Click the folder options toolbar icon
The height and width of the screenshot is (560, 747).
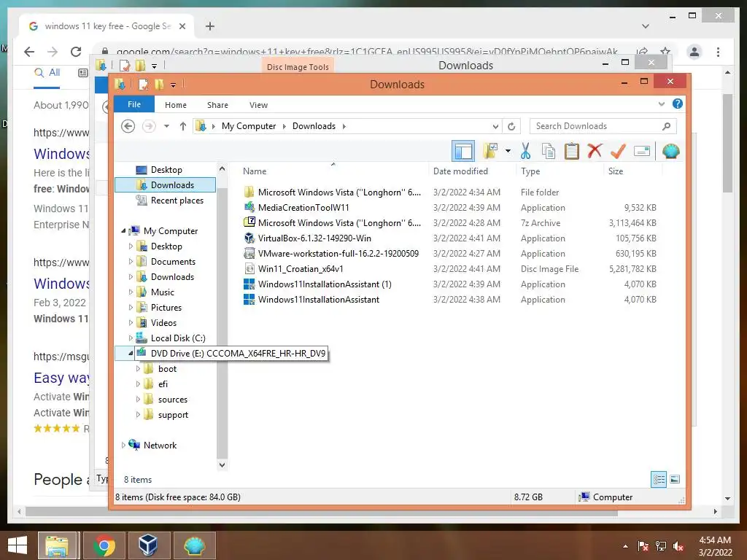click(x=490, y=152)
